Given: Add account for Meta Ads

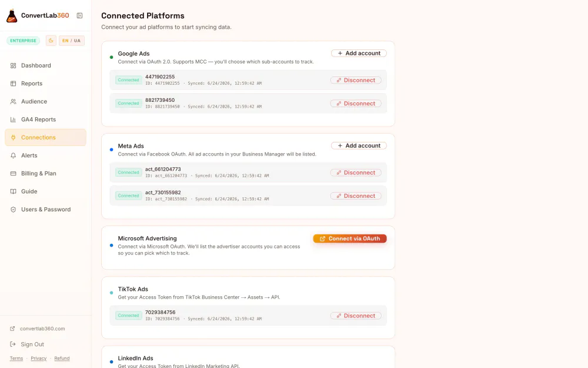Looking at the screenshot, I should click(359, 145).
